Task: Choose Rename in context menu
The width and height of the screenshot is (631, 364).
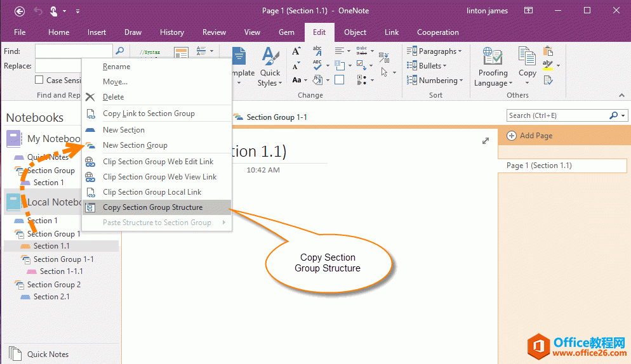Action: (x=157, y=67)
